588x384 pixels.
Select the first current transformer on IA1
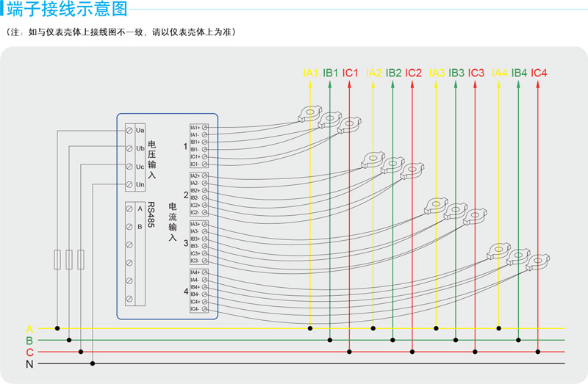tap(310, 114)
